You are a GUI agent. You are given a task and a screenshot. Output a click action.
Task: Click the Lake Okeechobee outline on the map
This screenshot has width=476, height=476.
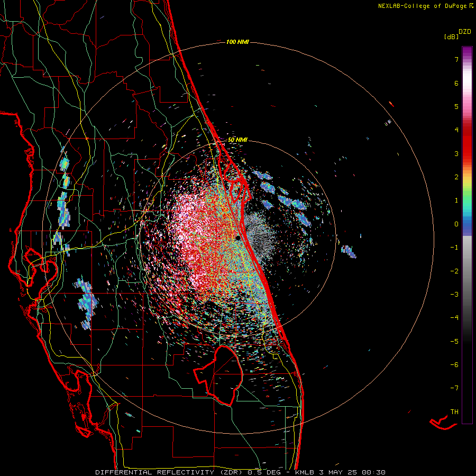click(x=218, y=376)
